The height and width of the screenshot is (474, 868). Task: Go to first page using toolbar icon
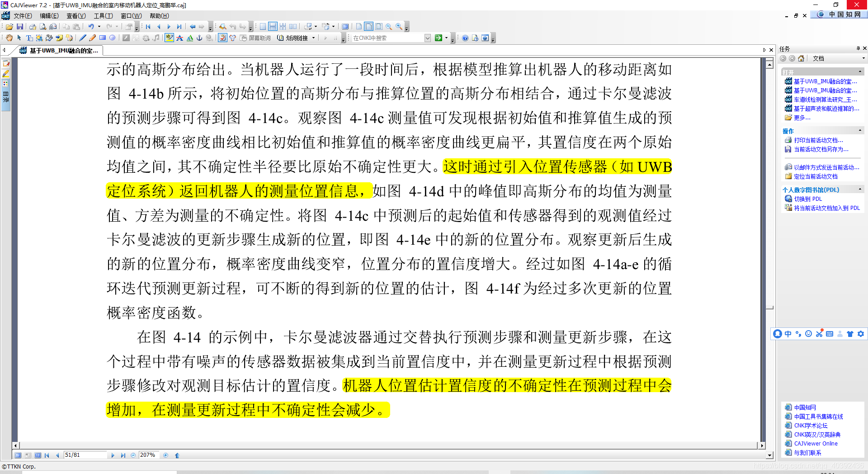pyautogui.click(x=148, y=27)
